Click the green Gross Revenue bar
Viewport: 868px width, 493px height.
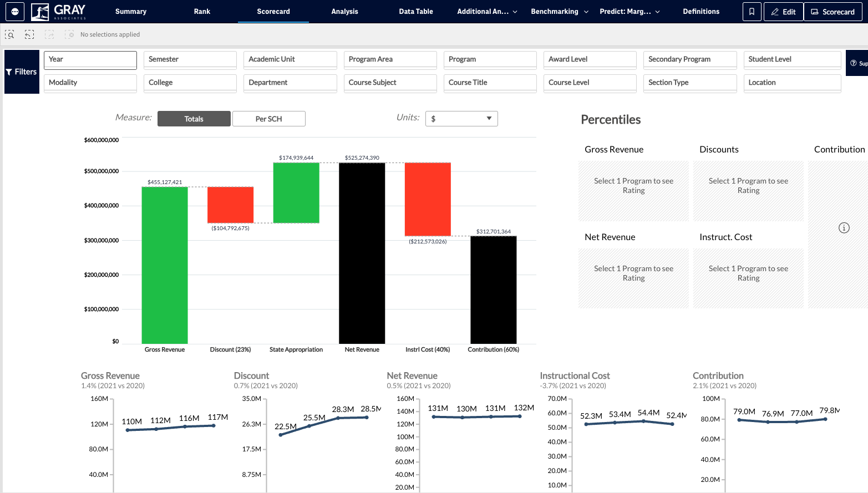pos(165,265)
